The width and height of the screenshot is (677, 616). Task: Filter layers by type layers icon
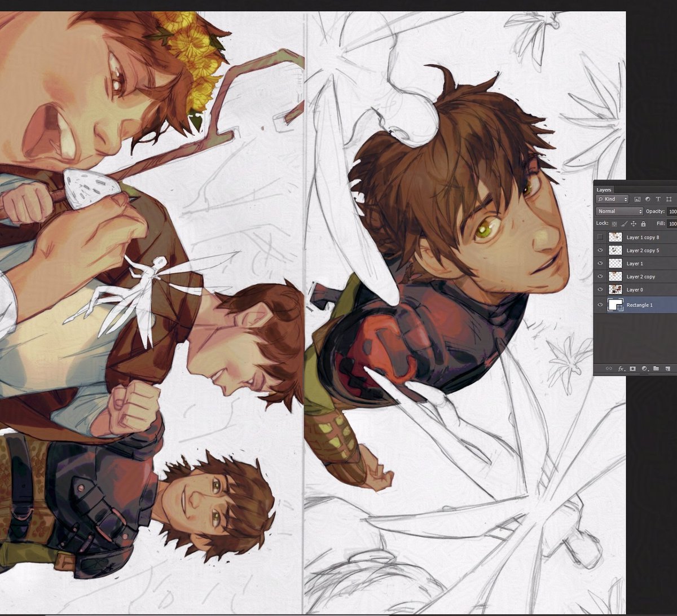click(658, 199)
